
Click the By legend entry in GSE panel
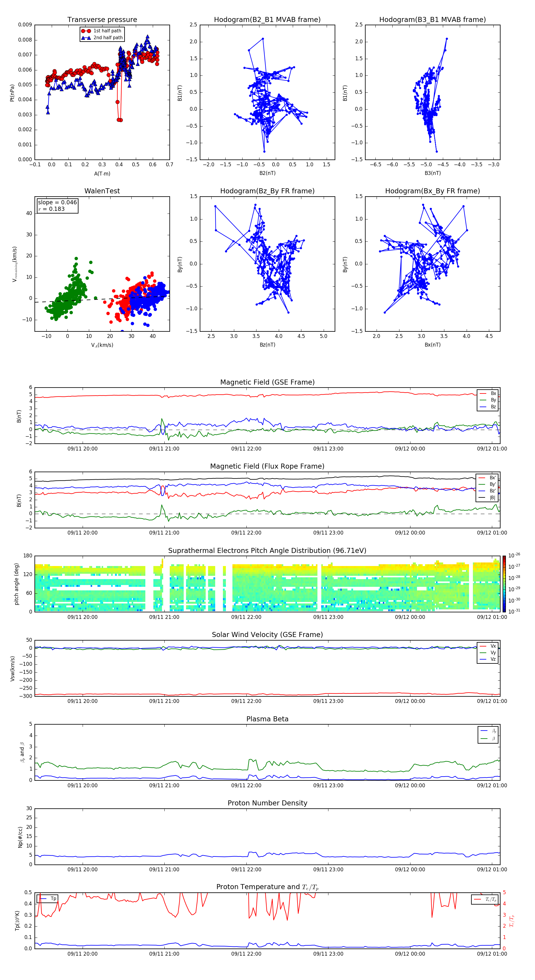[x=488, y=400]
